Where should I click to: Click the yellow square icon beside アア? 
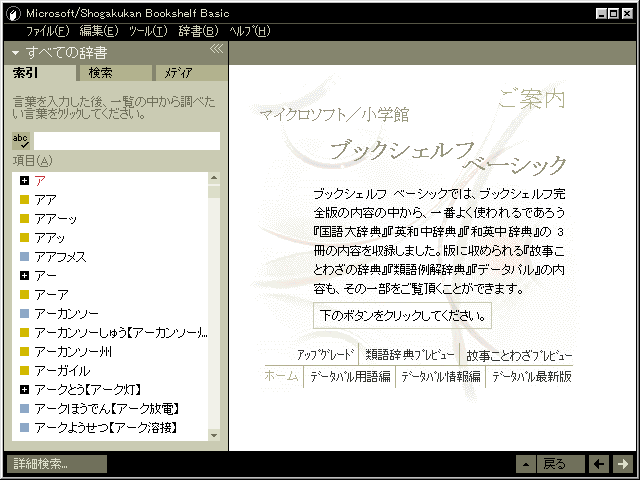pyautogui.click(x=24, y=200)
